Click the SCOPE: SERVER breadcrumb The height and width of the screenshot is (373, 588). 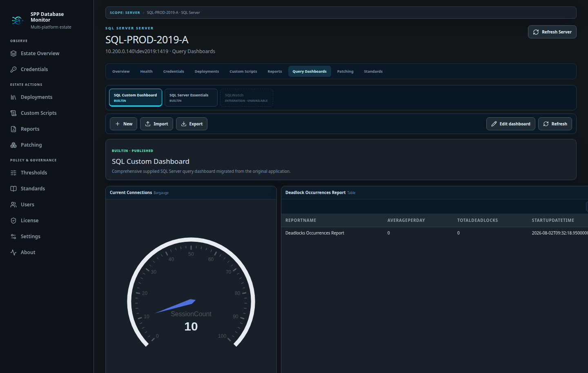coord(125,13)
